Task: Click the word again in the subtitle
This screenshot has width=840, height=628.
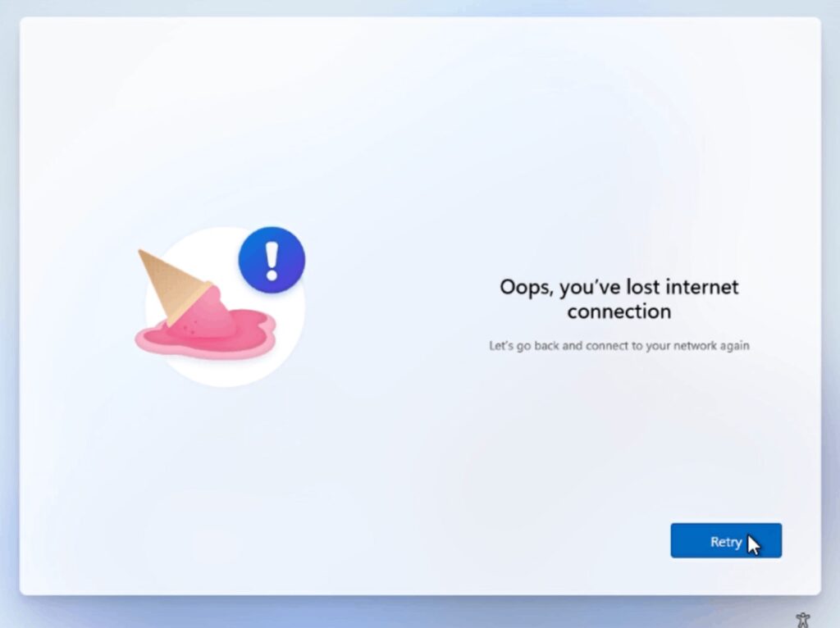Action: [734, 347]
